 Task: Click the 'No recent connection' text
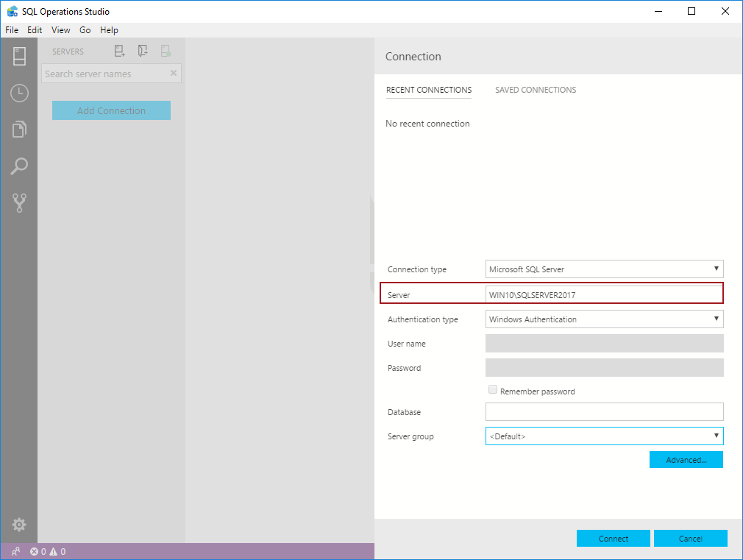427,124
